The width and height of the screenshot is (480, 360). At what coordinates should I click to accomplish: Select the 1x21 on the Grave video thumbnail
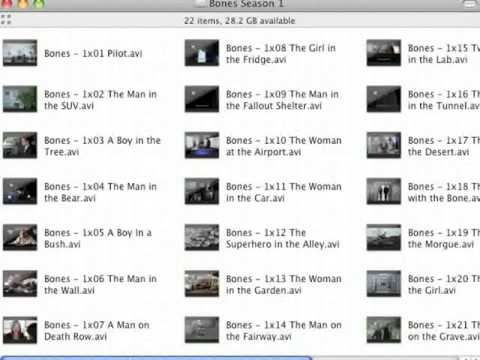click(x=384, y=330)
